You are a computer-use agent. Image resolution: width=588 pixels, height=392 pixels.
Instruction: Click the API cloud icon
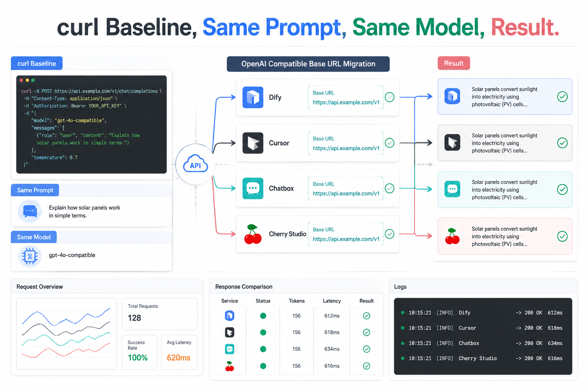pyautogui.click(x=196, y=164)
